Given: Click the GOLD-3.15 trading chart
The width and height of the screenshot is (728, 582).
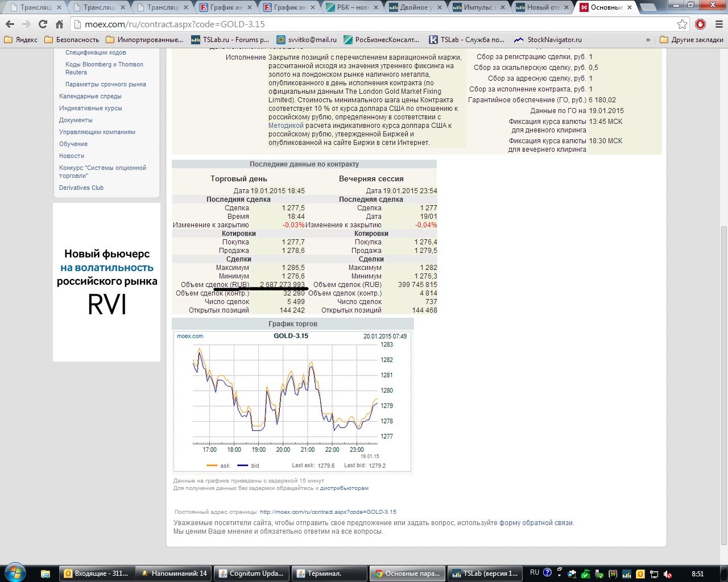Looking at the screenshot, I should (292, 401).
